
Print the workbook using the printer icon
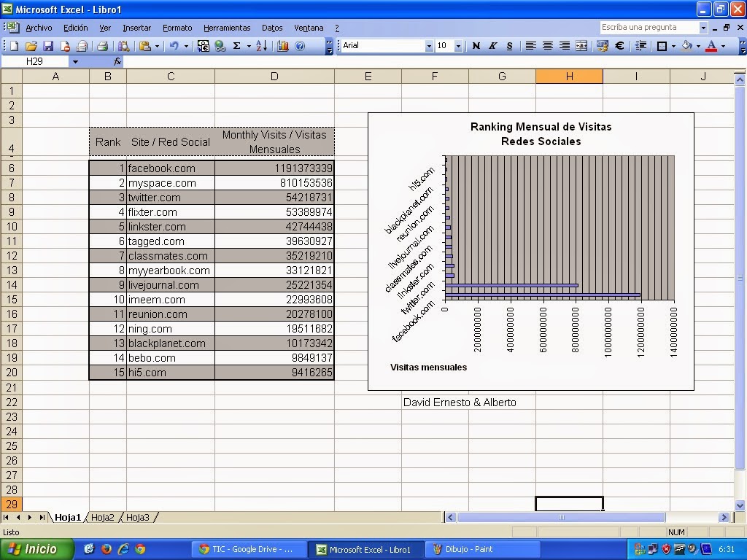(x=102, y=46)
